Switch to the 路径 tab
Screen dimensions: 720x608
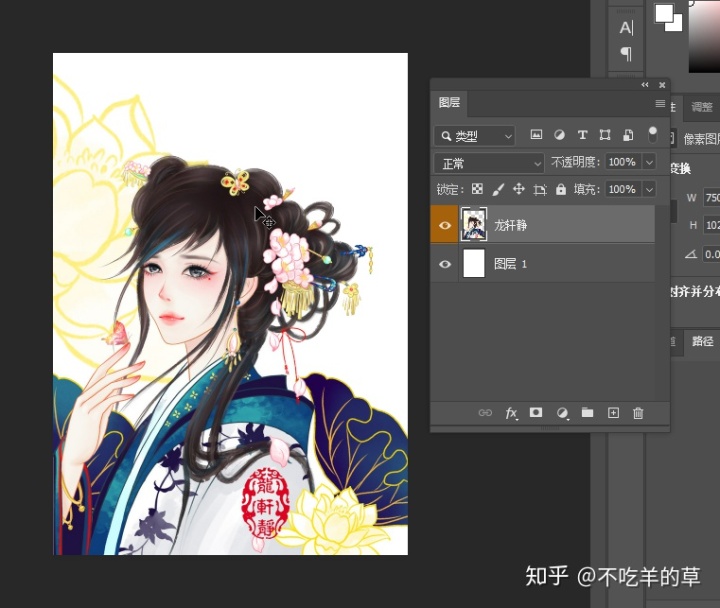[703, 341]
